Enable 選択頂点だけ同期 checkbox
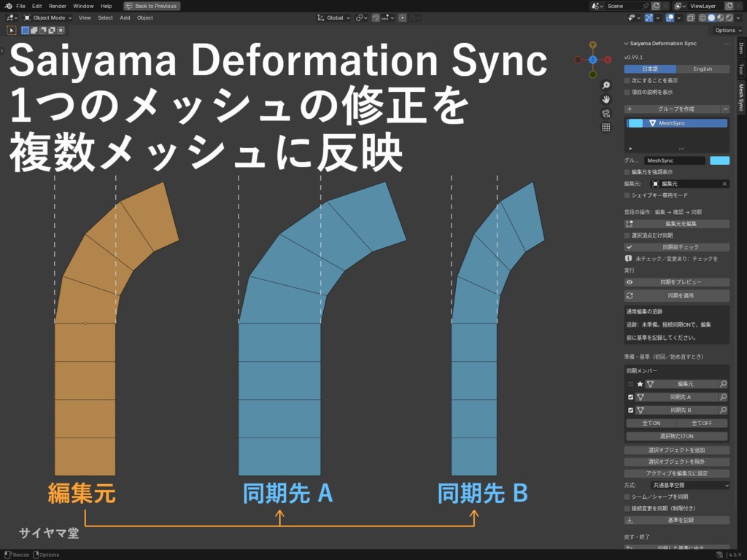Image resolution: width=747 pixels, height=560 pixels. [627, 236]
